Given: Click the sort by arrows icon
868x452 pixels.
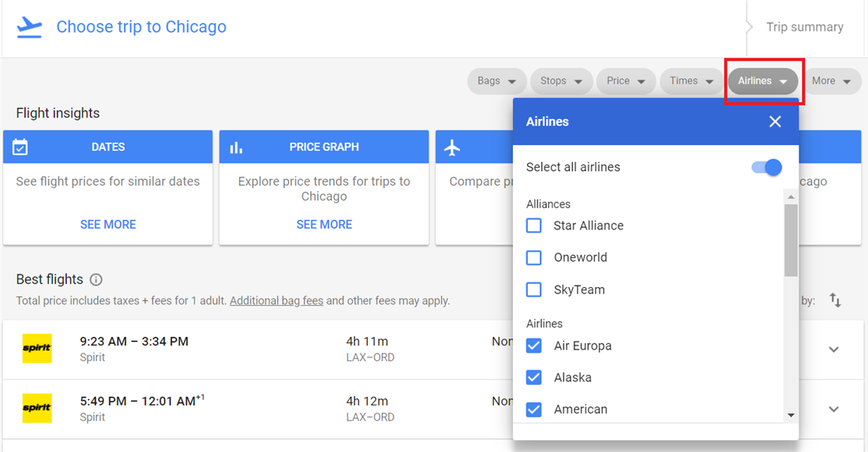Looking at the screenshot, I should tap(835, 300).
